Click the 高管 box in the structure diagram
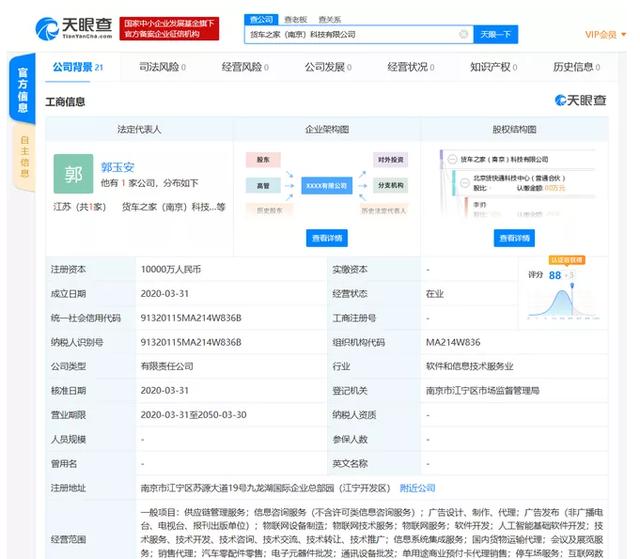Viewport: 640px width, 559px height. tap(263, 186)
